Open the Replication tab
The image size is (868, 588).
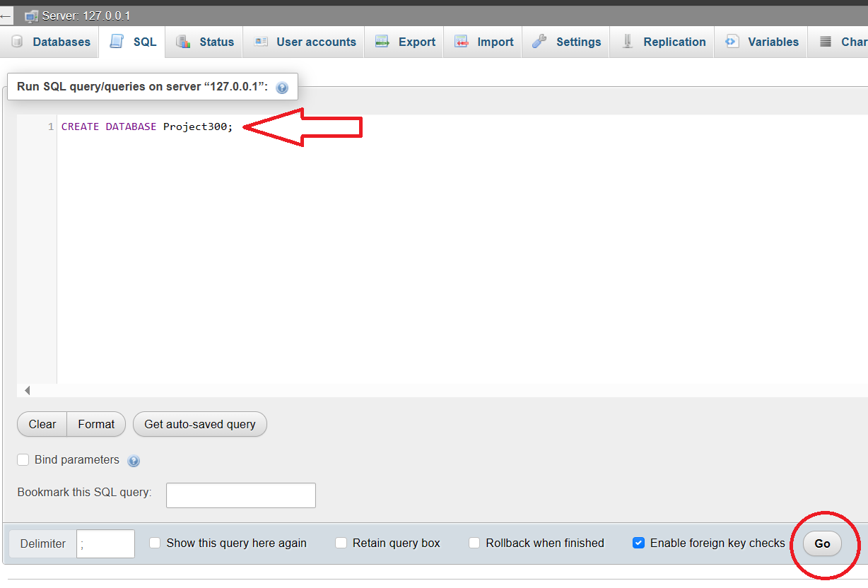tap(662, 42)
